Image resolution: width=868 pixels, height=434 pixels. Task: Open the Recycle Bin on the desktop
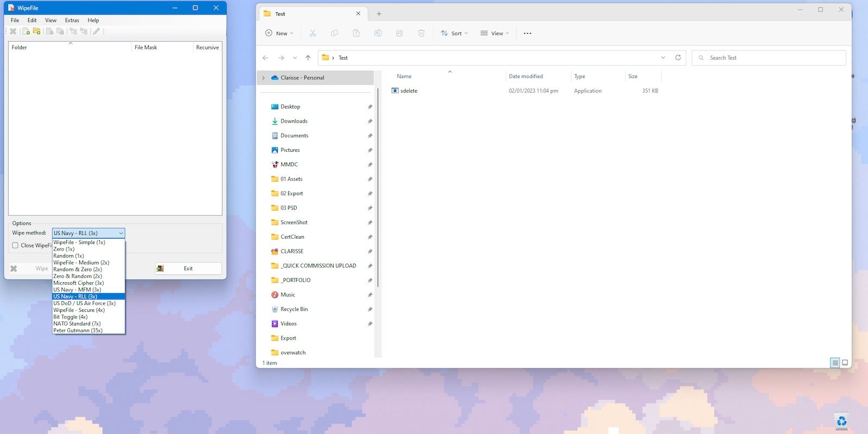(841, 421)
